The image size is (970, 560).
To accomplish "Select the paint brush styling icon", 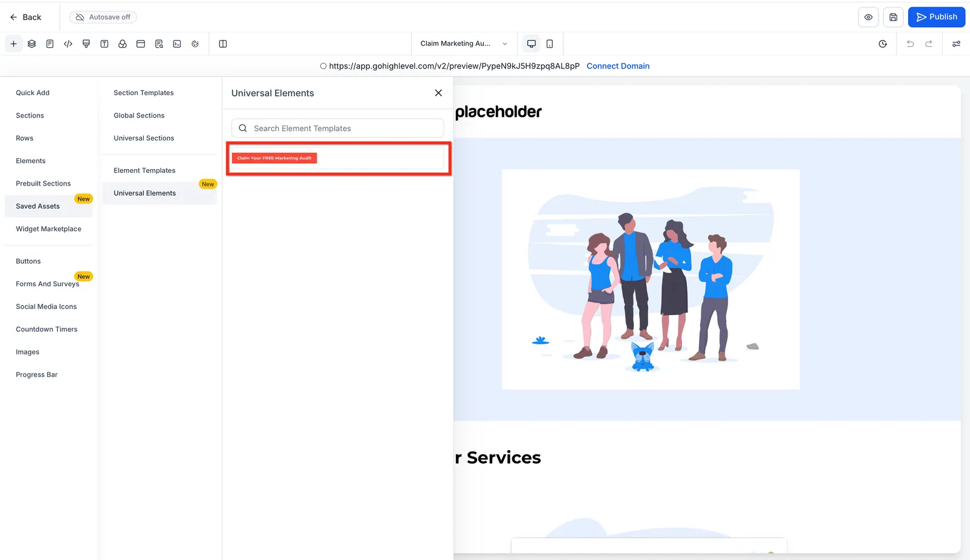I will (86, 44).
